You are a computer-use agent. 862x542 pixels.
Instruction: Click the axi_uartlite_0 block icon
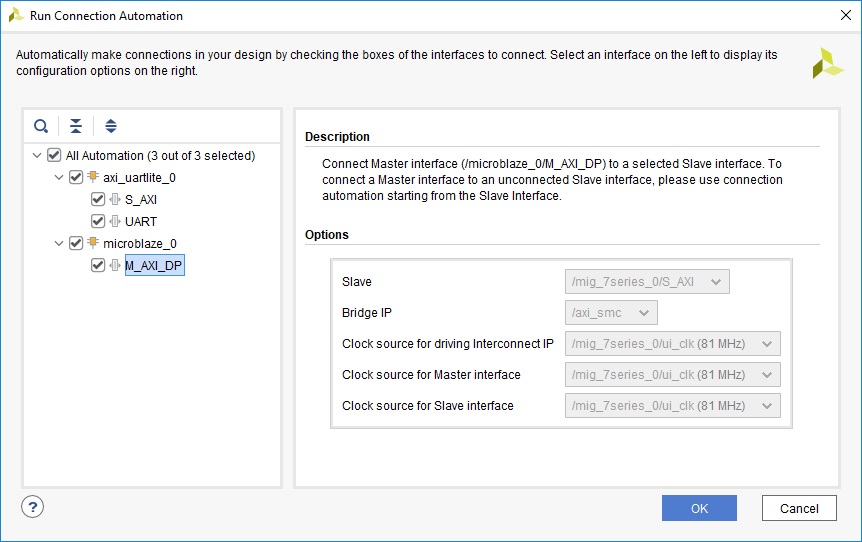93,177
